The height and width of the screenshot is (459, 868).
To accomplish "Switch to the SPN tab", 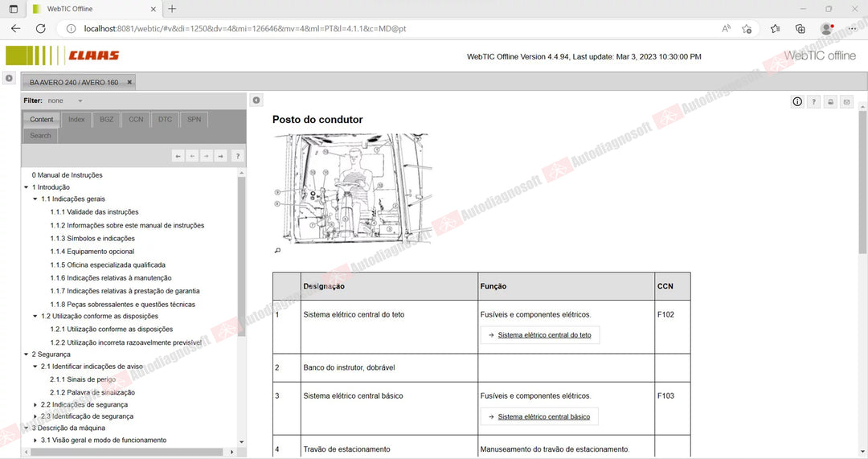I will 194,119.
